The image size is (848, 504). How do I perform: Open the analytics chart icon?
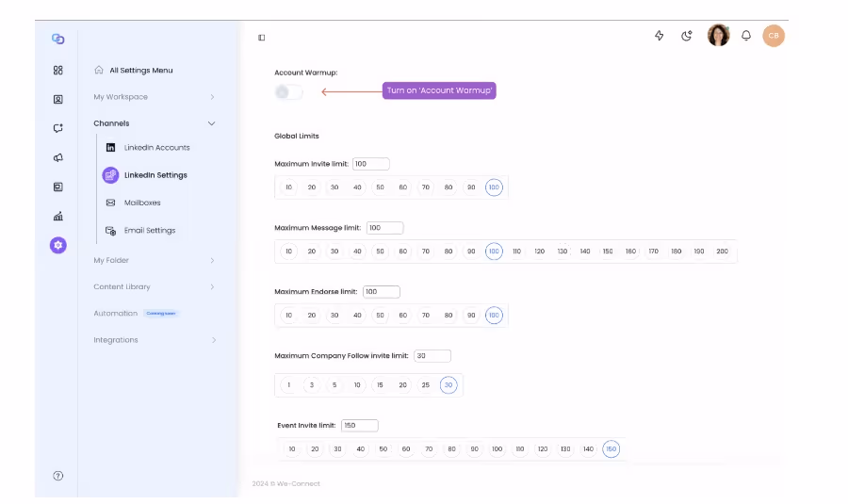click(57, 216)
